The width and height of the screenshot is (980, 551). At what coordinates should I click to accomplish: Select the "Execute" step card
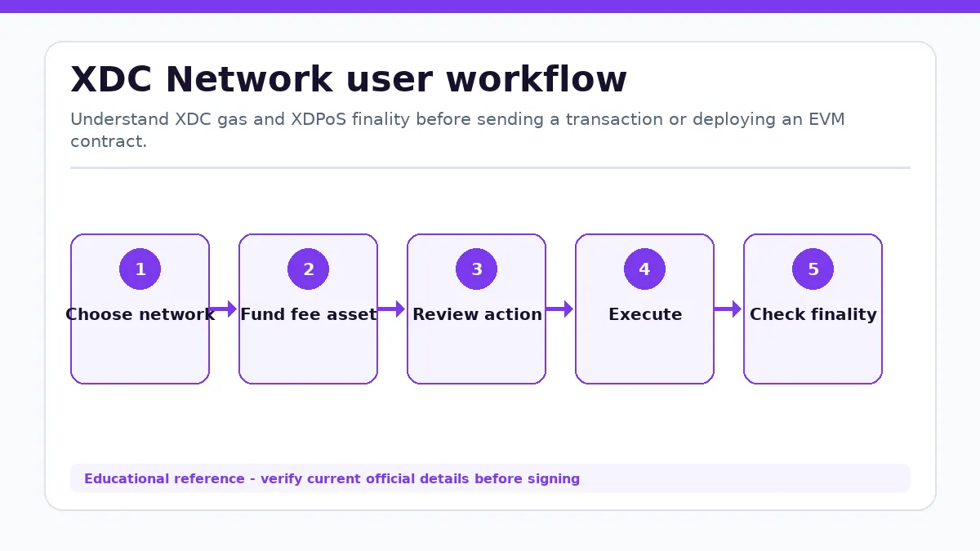coord(645,309)
